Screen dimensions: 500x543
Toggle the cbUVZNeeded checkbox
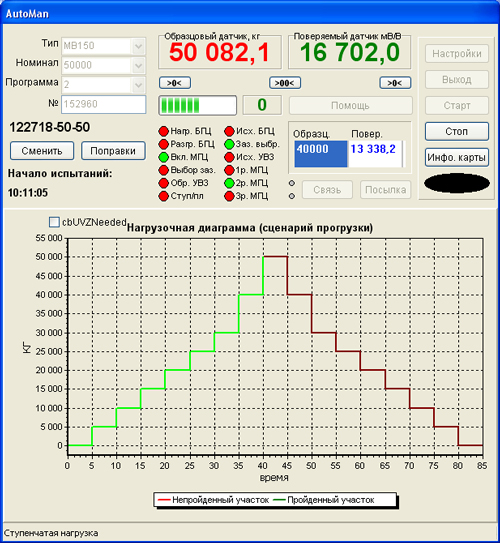click(54, 222)
